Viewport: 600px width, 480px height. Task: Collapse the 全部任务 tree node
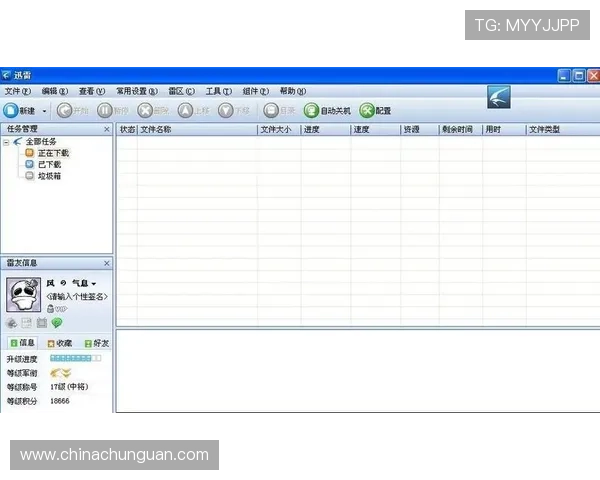click(x=6, y=142)
